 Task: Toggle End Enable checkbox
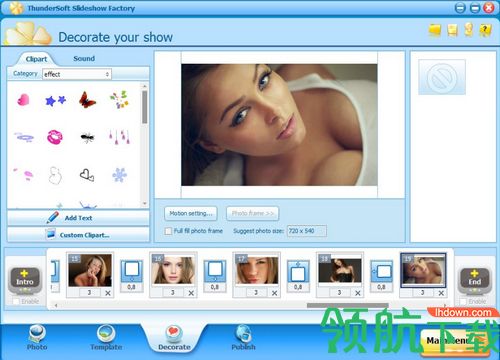coord(463,301)
